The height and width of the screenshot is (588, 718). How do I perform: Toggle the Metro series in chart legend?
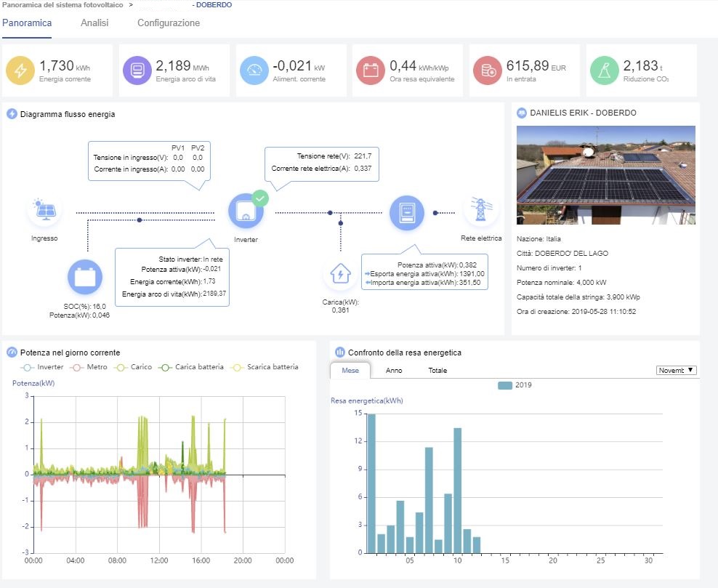(91, 367)
